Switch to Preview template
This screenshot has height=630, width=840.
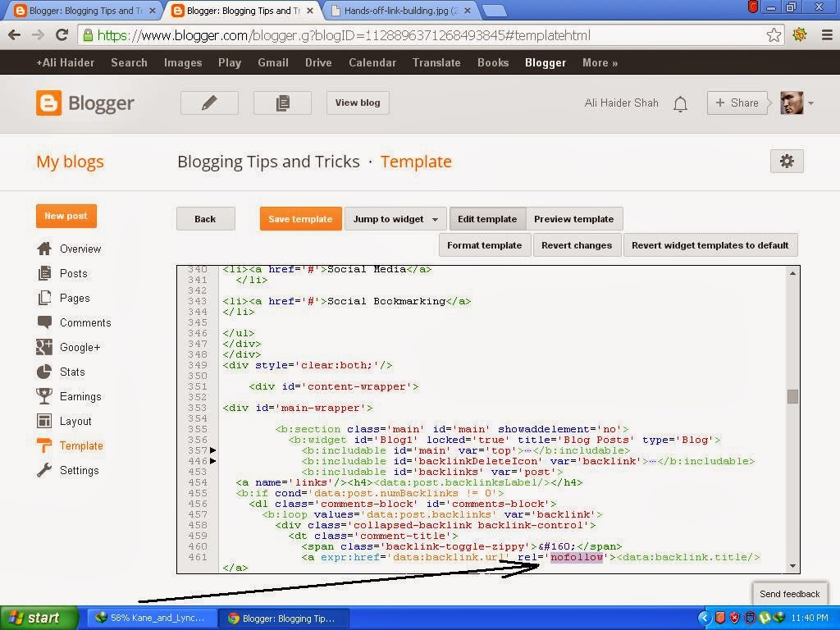pyautogui.click(x=573, y=218)
